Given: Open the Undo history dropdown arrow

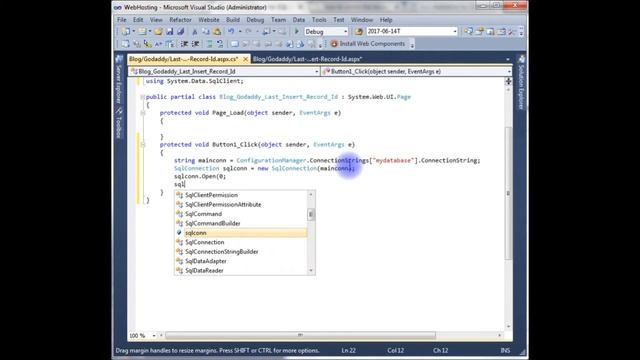Looking at the screenshot, I should coord(240,31).
